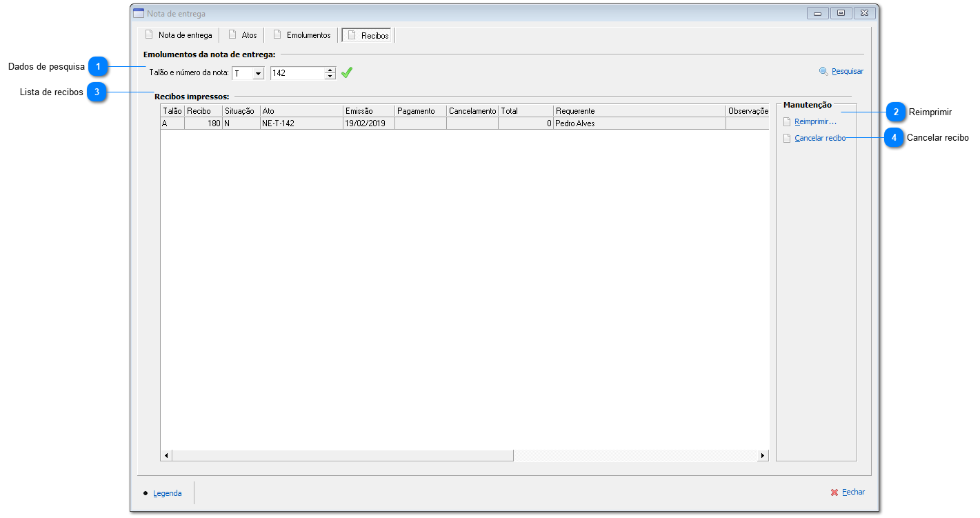The image size is (980, 518).
Task: Open the Atos tab
Action: (x=243, y=35)
